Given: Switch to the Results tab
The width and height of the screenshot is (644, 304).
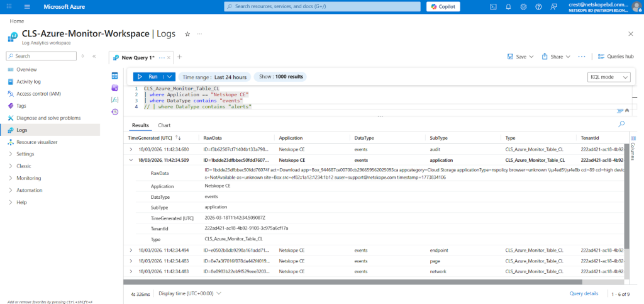Looking at the screenshot, I should 140,125.
